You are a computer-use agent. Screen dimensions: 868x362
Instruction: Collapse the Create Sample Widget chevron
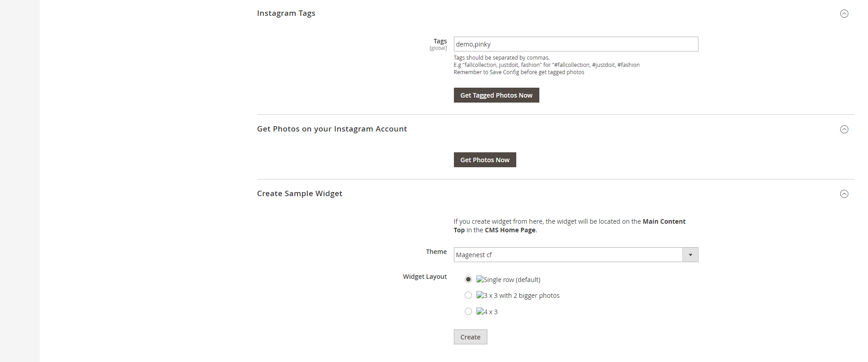click(844, 194)
